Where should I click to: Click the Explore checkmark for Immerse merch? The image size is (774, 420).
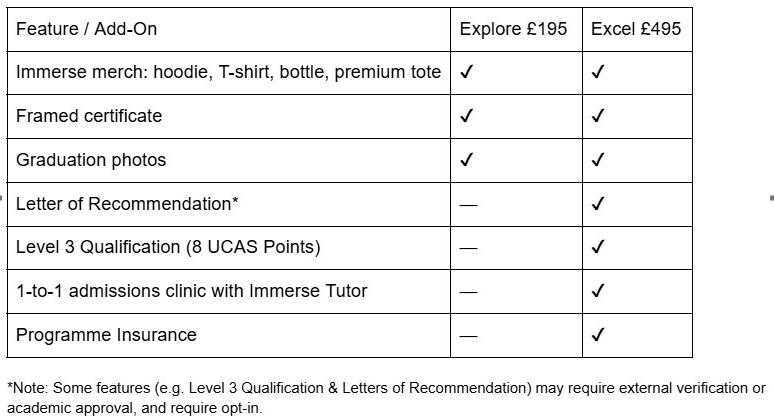point(466,73)
